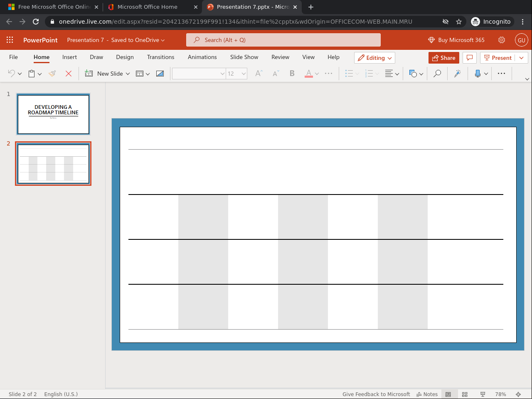Click Give Feedback to Microsoft link
532x399 pixels.
click(x=376, y=394)
